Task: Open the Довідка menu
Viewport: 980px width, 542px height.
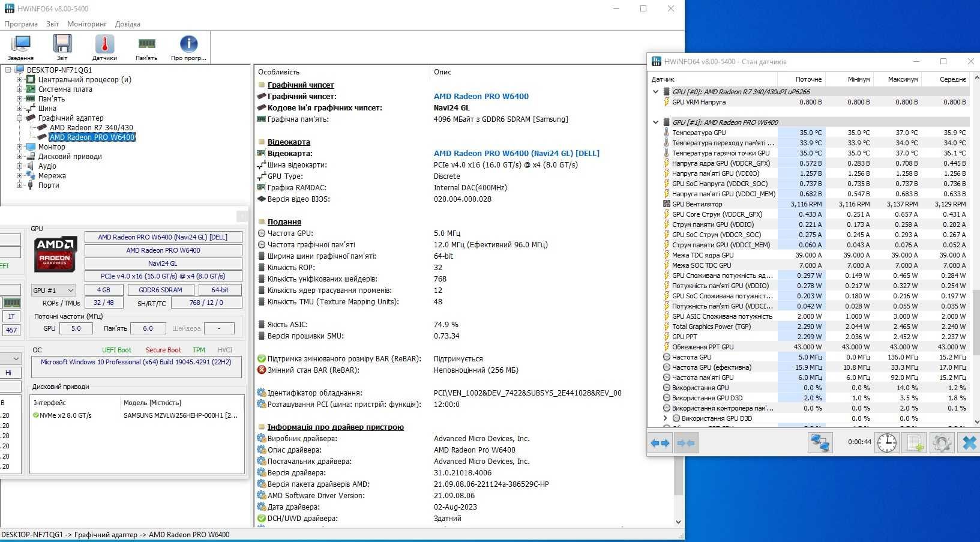Action: 128,24
